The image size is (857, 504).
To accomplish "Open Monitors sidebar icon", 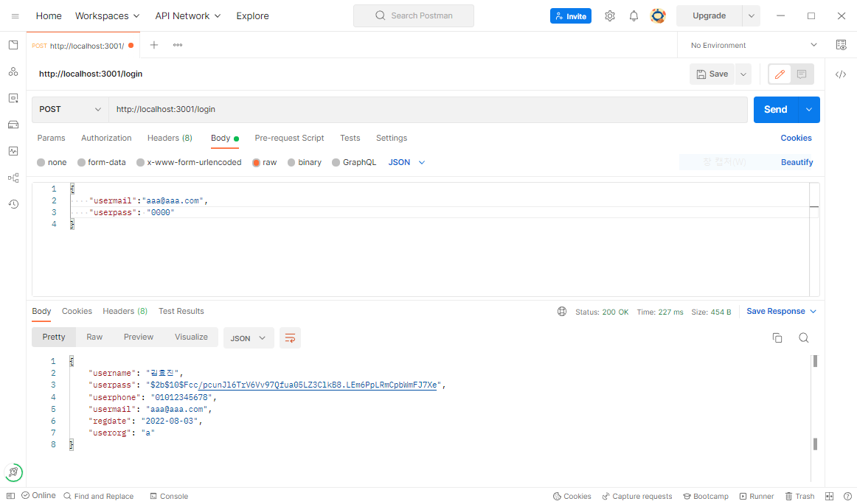I will point(13,151).
